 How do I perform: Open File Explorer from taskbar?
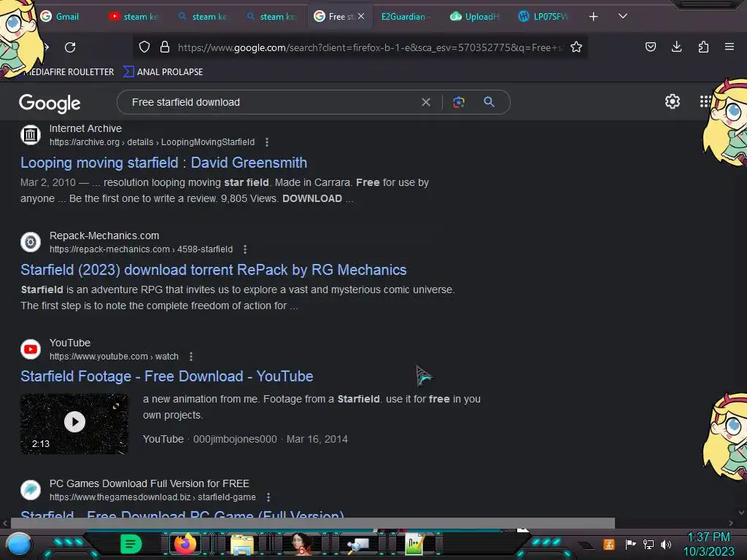pos(242,544)
